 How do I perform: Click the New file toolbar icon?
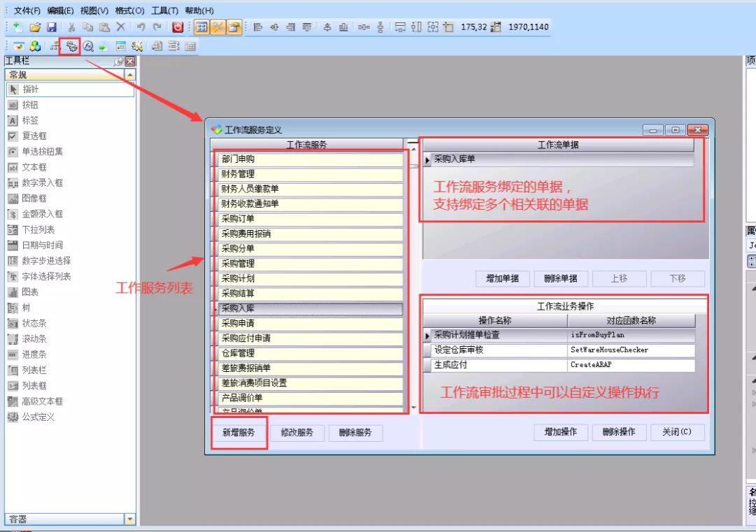coord(18,27)
